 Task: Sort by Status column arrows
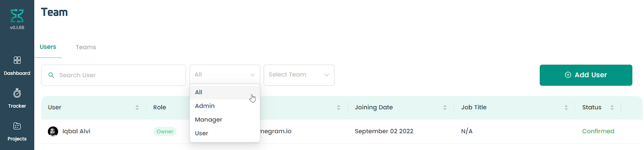(612, 107)
